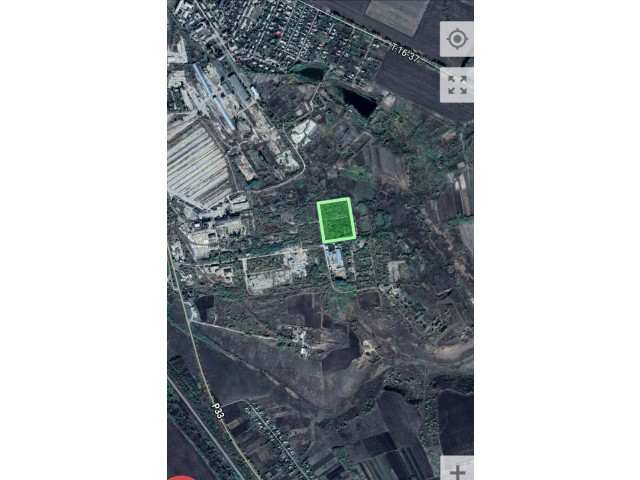
Task: Select the large striped-roof warehouse complex
Action: click(199, 164)
